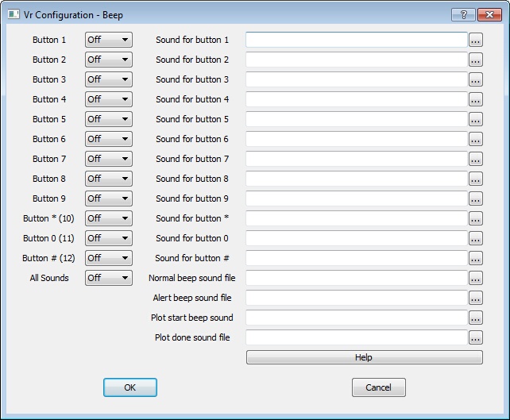
Task: Click the Plot done sound file field
Action: 357,337
